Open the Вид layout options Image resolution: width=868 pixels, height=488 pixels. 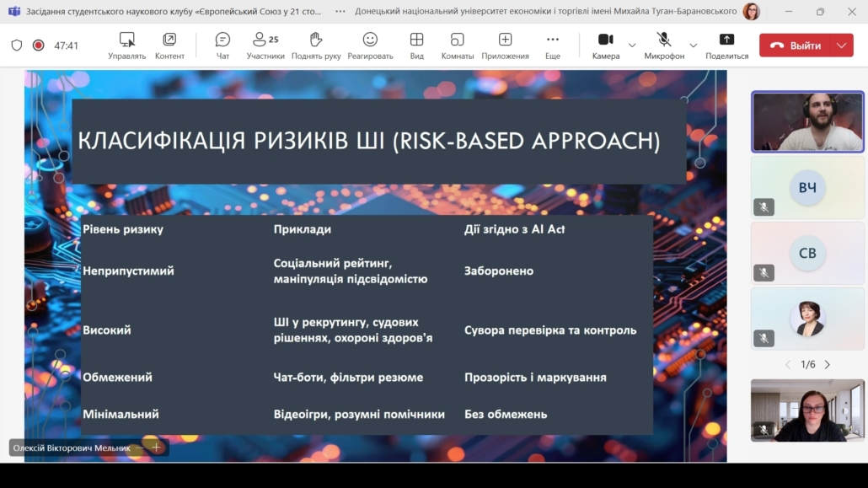click(x=417, y=46)
